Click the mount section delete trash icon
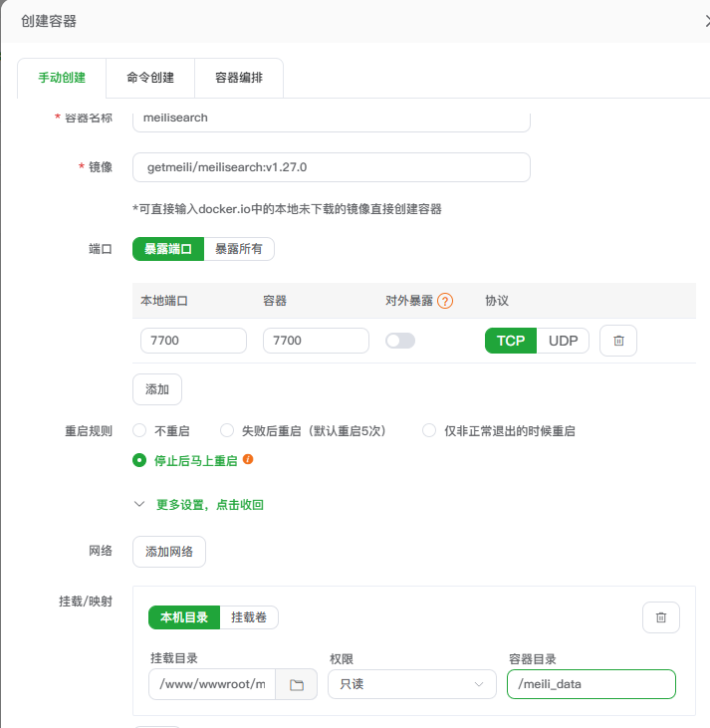 pyautogui.click(x=660, y=617)
